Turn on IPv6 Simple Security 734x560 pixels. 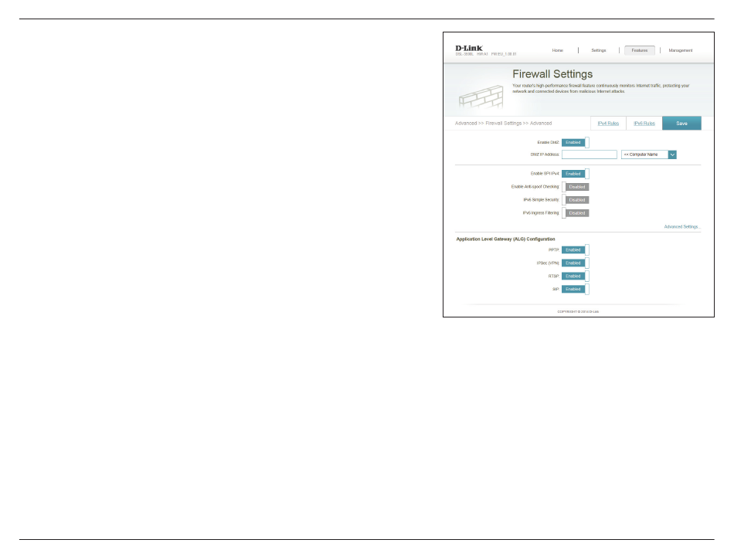tap(576, 200)
